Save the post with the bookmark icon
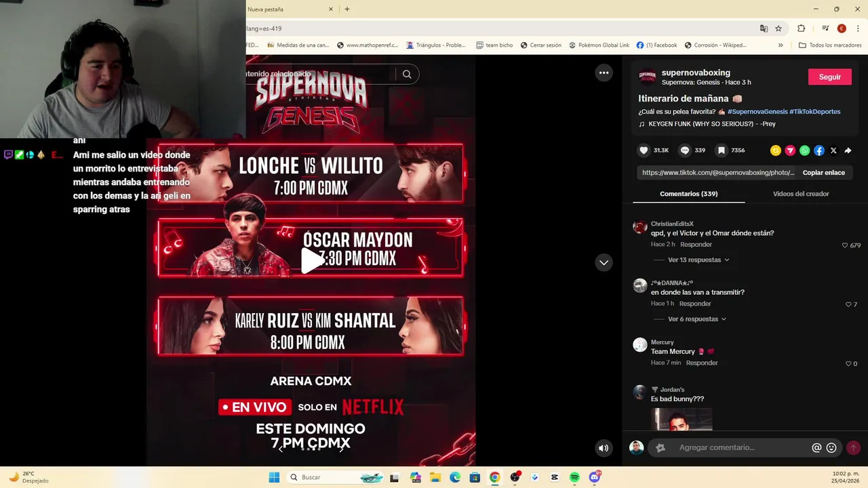 (722, 150)
